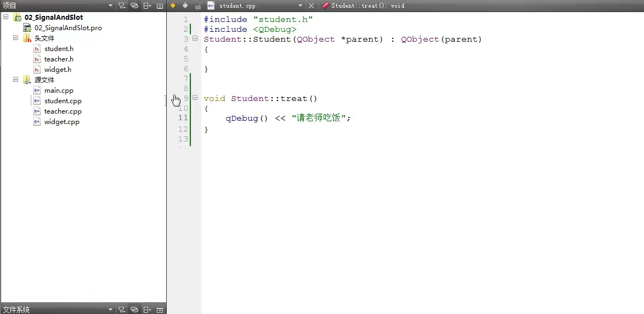Open teacher.h in project tree
This screenshot has width=644, height=314.
(59, 59)
